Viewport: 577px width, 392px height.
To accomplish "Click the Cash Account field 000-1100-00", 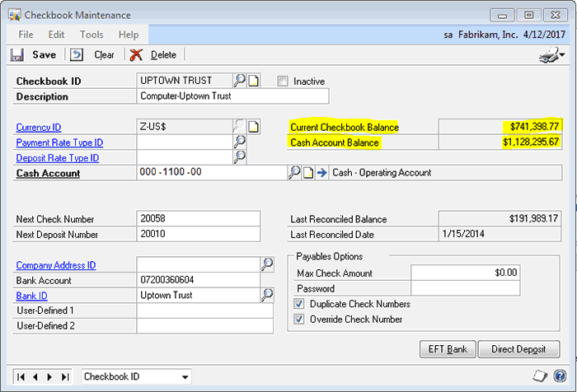I will pos(212,172).
